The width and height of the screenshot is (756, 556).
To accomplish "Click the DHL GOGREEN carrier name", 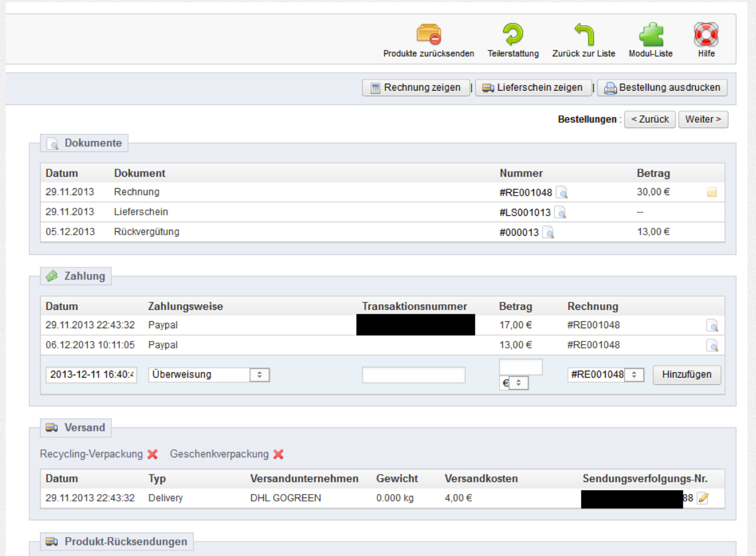I will click(286, 498).
